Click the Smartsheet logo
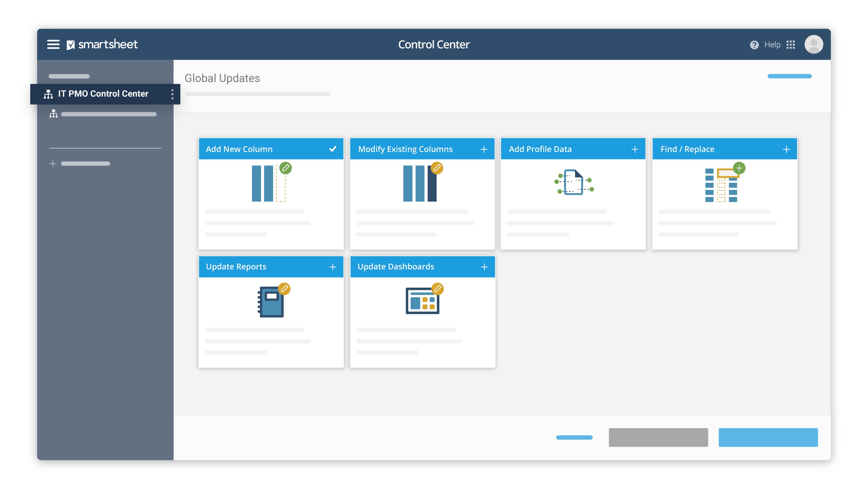The height and width of the screenshot is (489, 868). [x=102, y=44]
